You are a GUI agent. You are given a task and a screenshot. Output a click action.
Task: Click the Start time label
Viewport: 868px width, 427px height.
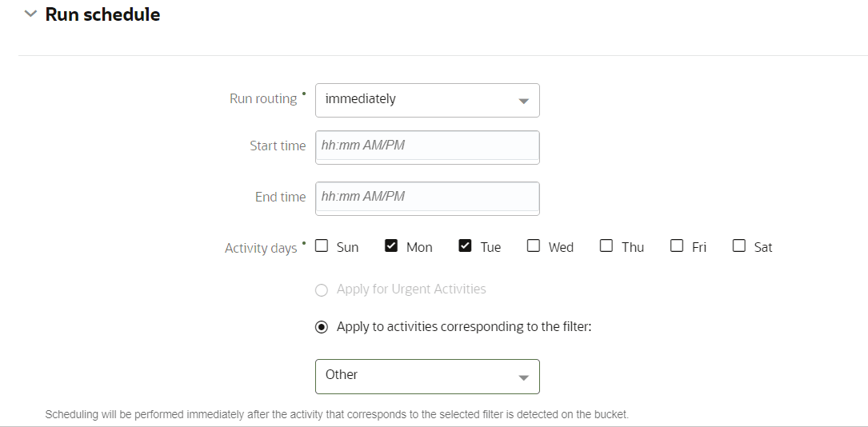tap(278, 146)
